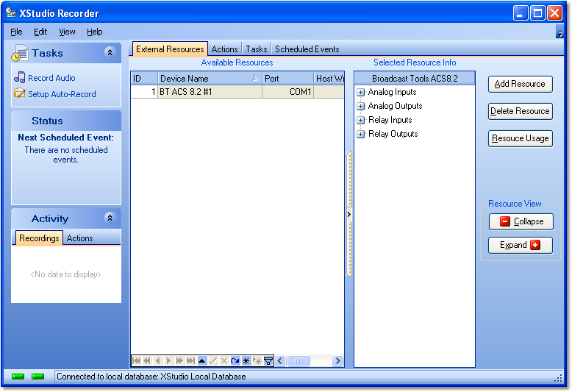
Task: Expand the Relay Outputs tree node
Action: tap(360, 135)
